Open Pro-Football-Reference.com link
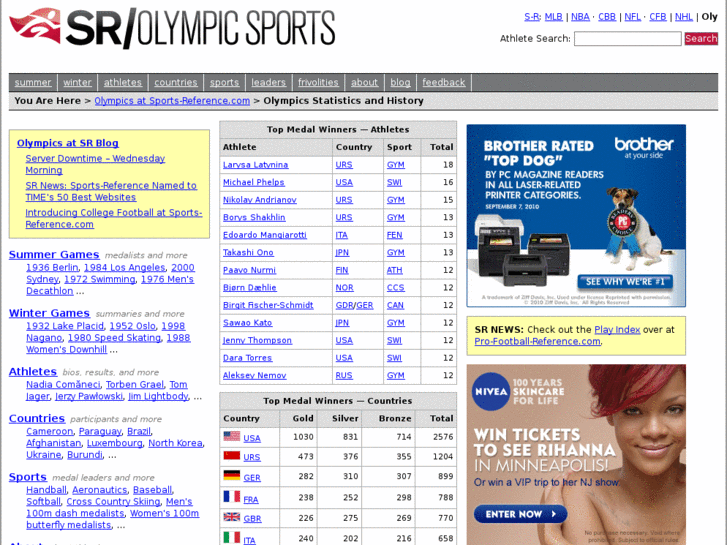 (537, 341)
